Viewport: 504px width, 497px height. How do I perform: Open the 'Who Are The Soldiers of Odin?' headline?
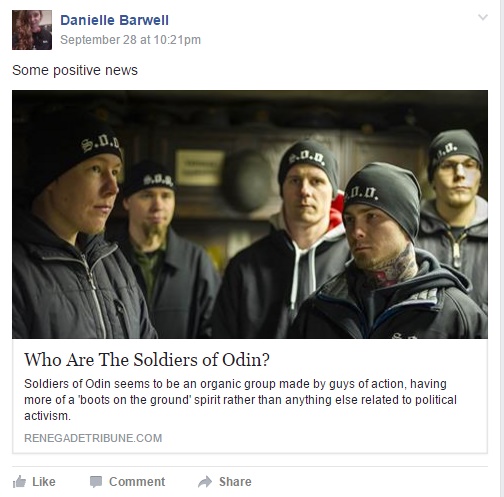(x=147, y=360)
